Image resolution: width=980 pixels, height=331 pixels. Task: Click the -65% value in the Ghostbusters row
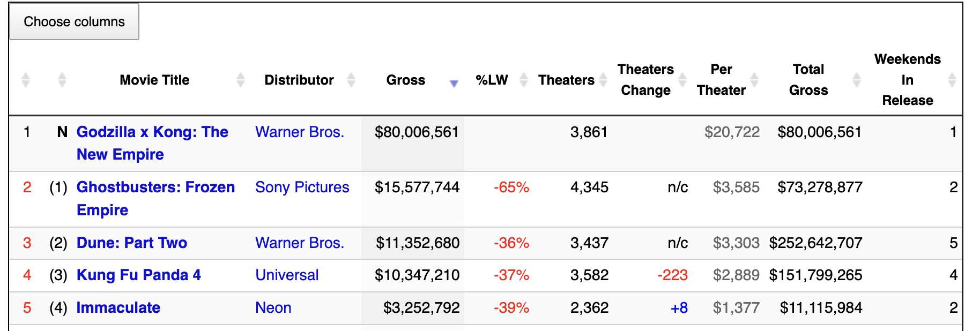coord(511,187)
